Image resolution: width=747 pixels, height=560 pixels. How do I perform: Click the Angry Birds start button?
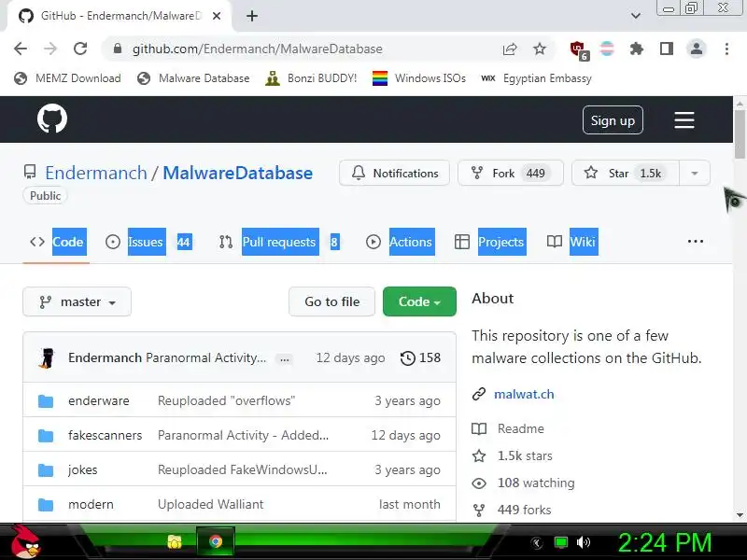(25, 541)
